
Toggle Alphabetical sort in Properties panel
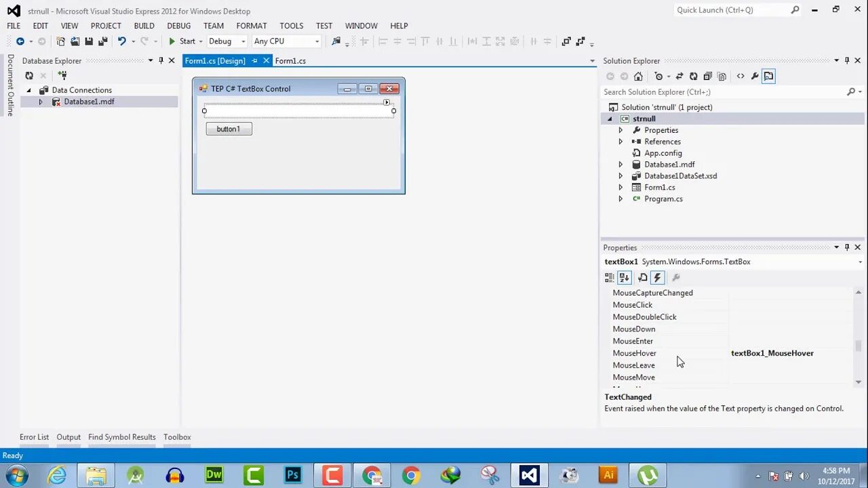tap(625, 277)
